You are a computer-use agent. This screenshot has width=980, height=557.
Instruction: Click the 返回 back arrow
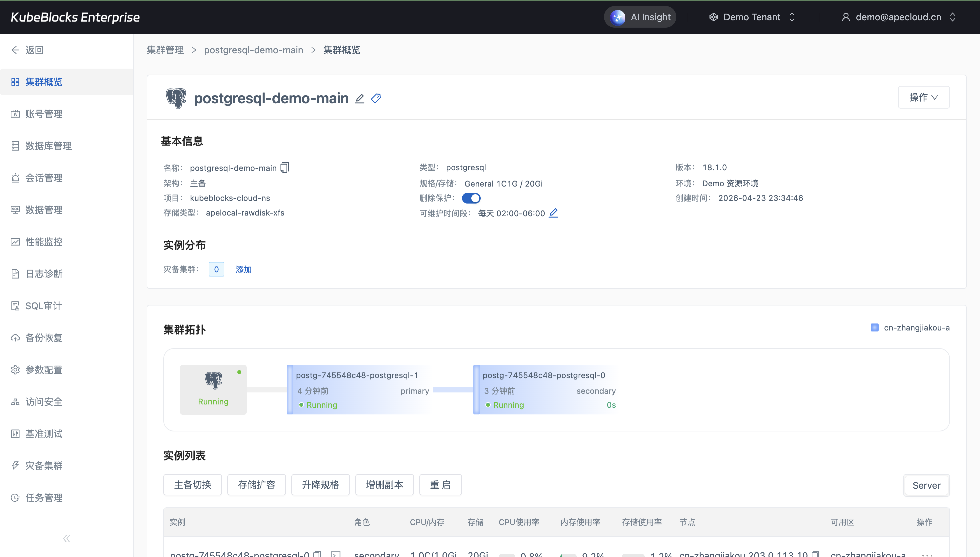point(15,50)
